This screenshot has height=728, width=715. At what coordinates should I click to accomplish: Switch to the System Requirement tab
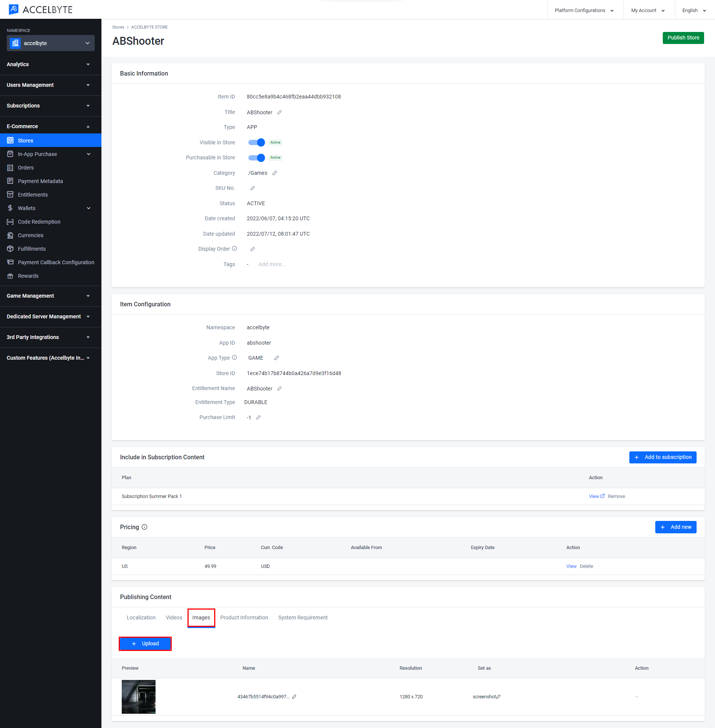[303, 618]
